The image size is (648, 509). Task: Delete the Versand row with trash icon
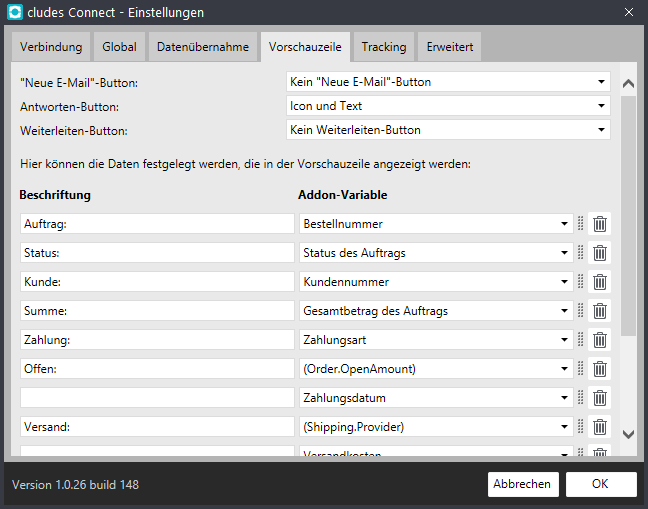pyautogui.click(x=600, y=427)
